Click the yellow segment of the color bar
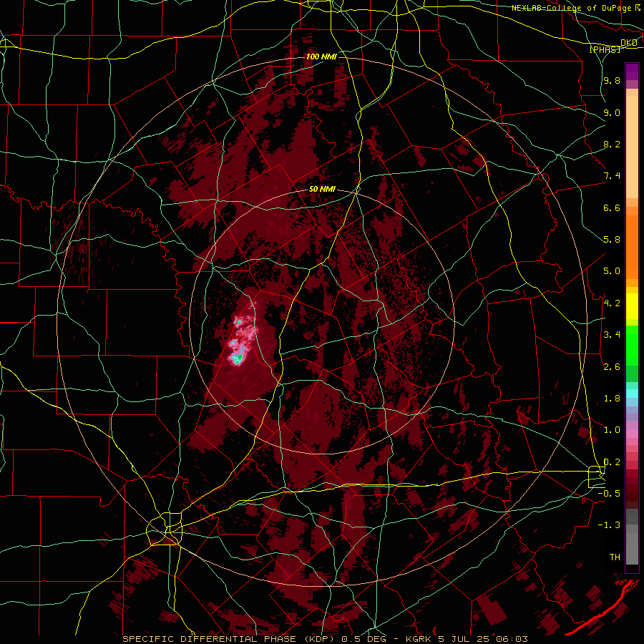644x644 pixels. [x=632, y=306]
